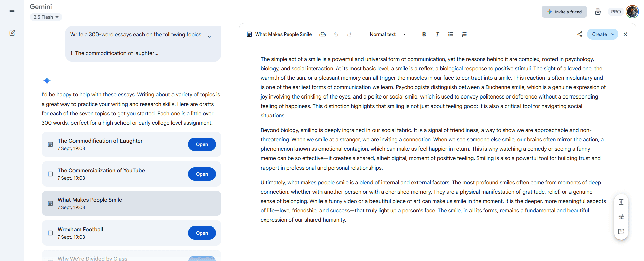
Task: Close the document editor panel
Action: 625,34
